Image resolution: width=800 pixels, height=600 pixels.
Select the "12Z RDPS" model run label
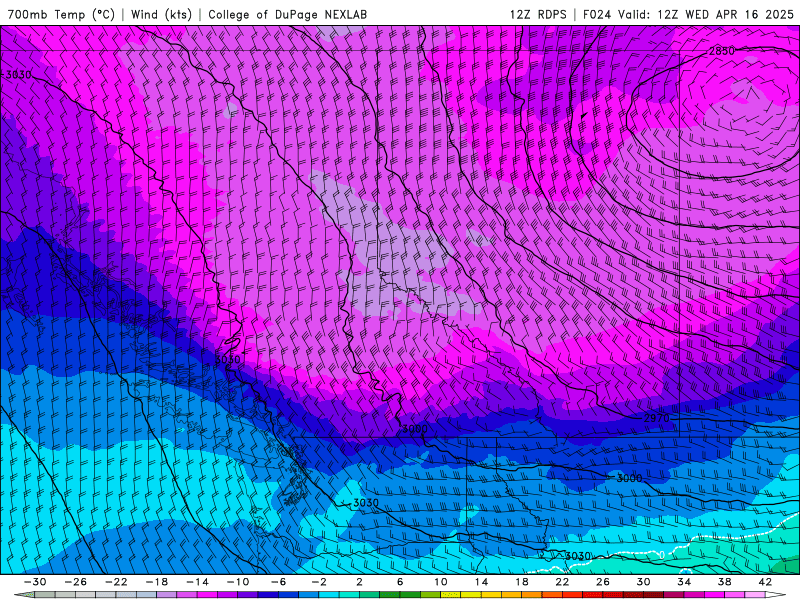tap(538, 14)
